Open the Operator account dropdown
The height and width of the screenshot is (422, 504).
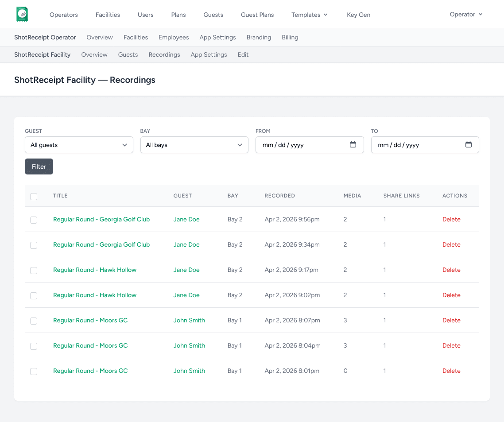(x=465, y=14)
